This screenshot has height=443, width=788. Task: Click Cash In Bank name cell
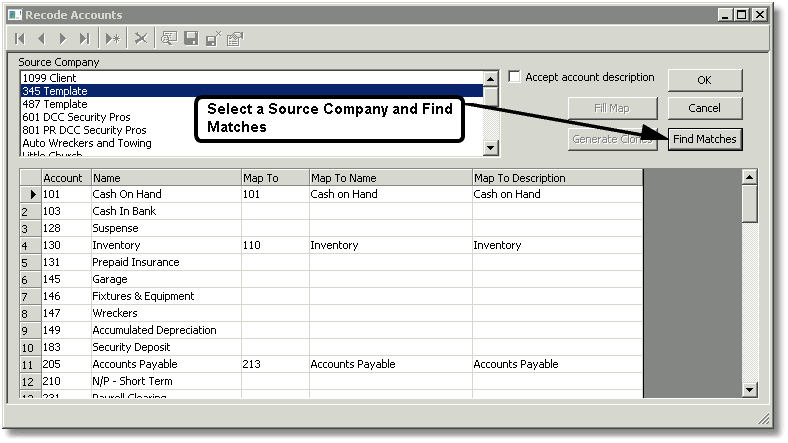point(166,211)
